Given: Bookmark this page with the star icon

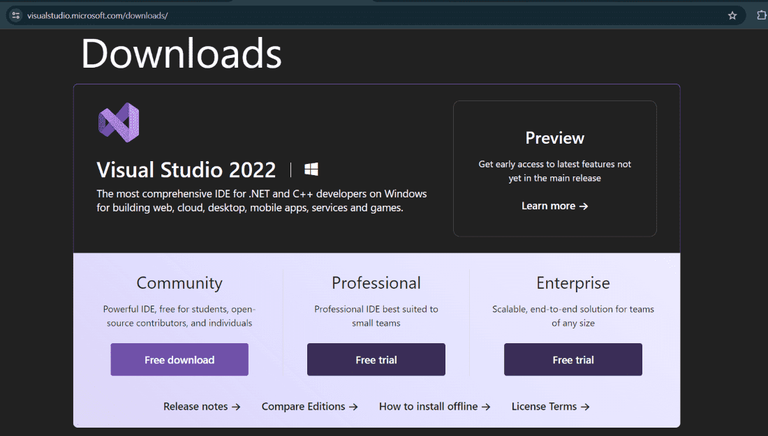Looking at the screenshot, I should click(732, 16).
